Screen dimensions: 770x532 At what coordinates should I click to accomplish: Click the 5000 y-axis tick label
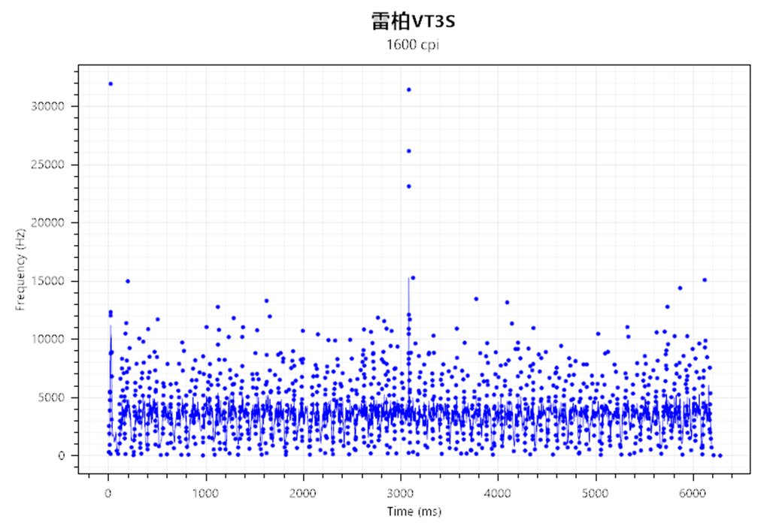(x=51, y=397)
